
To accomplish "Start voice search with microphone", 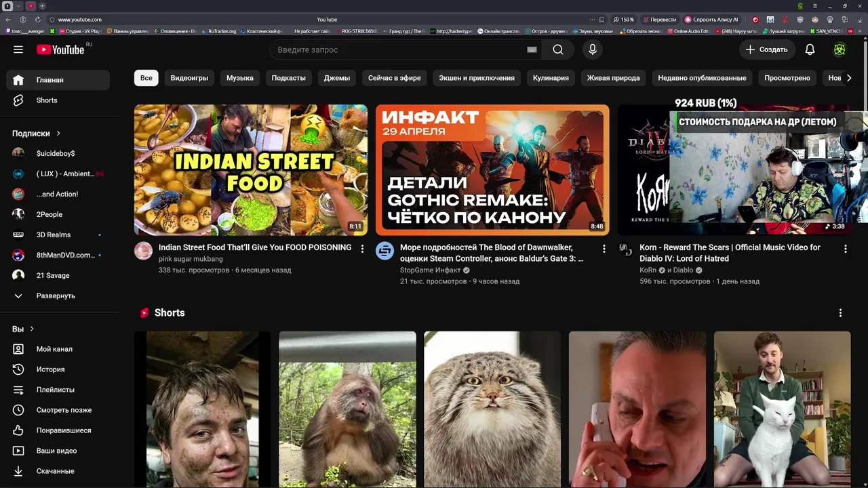I will pos(593,49).
